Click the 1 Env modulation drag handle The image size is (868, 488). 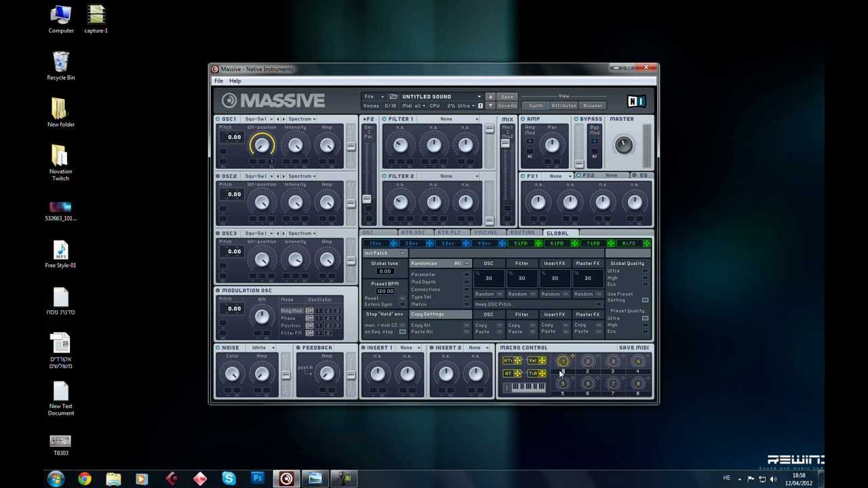pos(393,243)
